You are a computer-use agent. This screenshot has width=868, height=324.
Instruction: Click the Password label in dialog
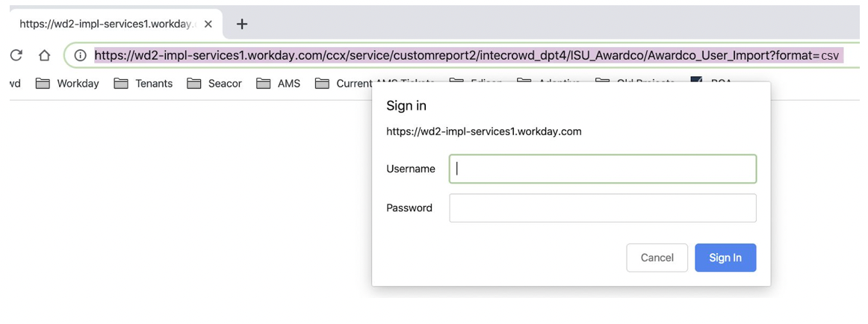click(409, 208)
